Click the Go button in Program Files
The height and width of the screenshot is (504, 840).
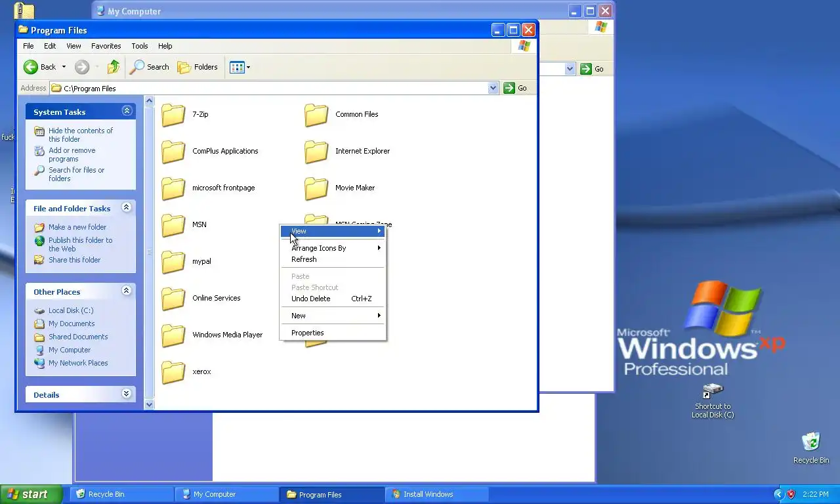[x=516, y=88]
